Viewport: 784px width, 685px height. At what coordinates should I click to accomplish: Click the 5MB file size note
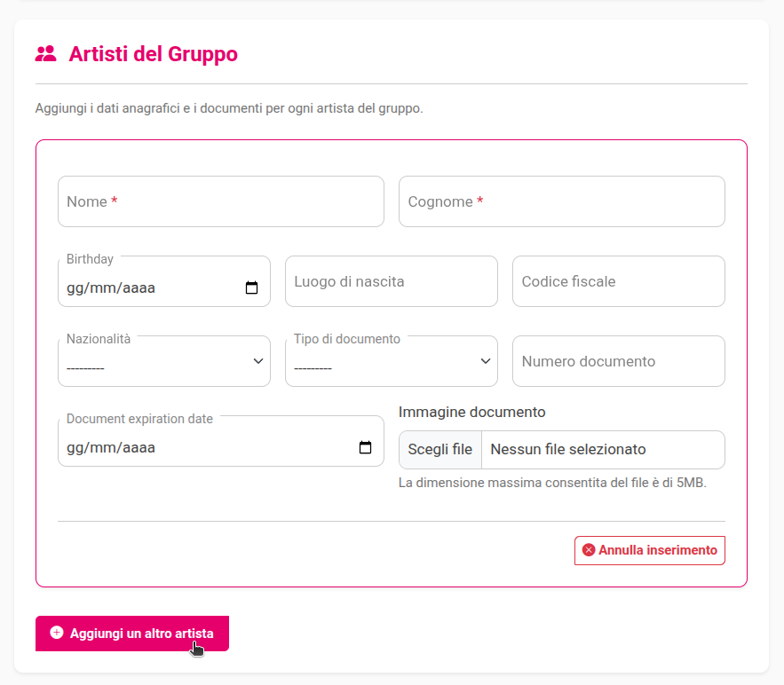click(552, 484)
